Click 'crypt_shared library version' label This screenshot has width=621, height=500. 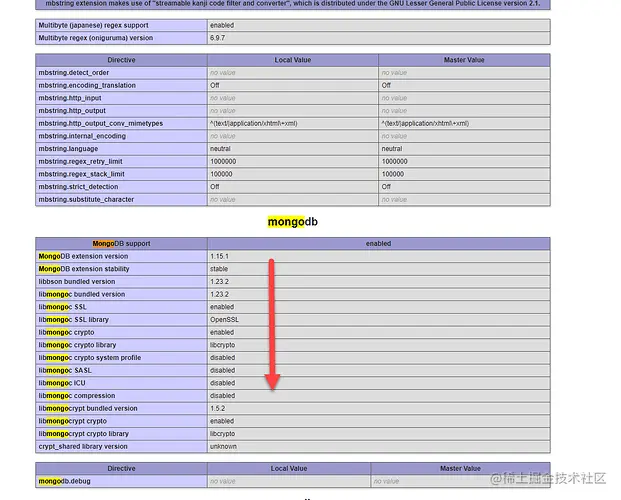tap(83, 447)
